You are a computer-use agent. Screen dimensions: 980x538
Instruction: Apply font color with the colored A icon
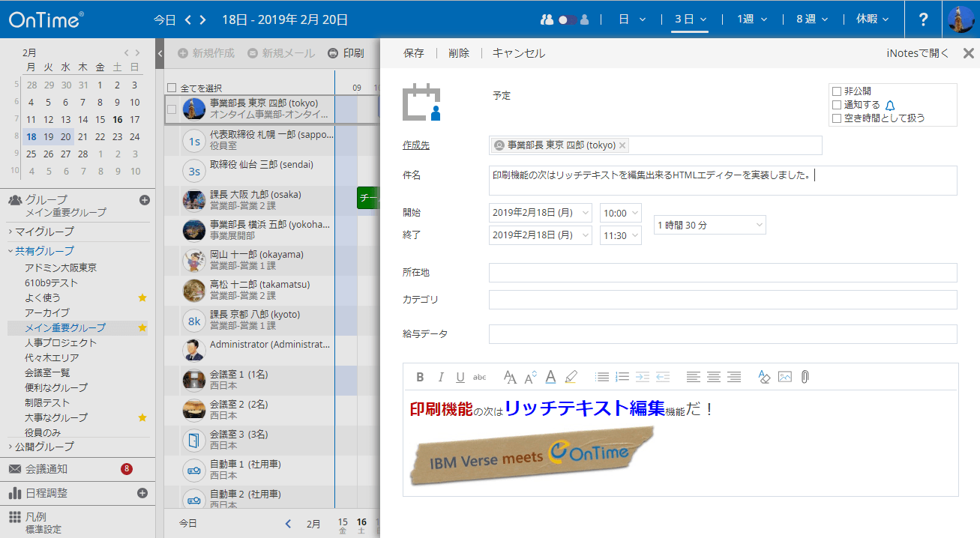pyautogui.click(x=550, y=377)
